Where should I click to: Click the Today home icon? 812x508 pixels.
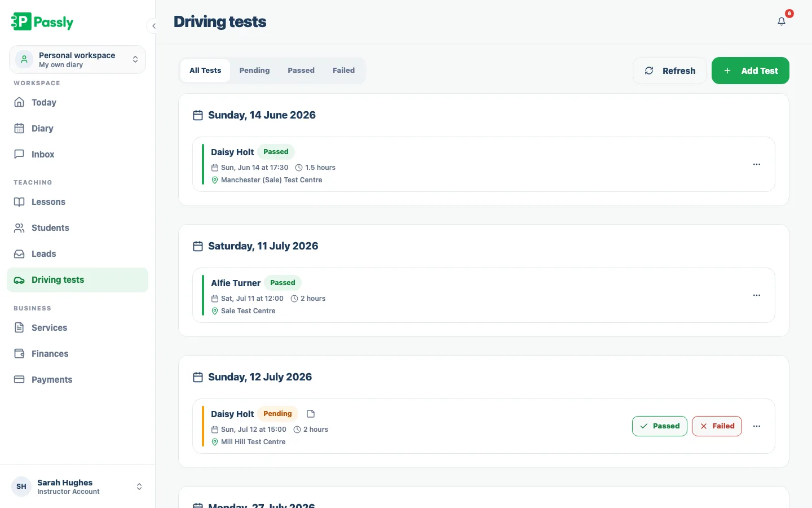[19, 102]
